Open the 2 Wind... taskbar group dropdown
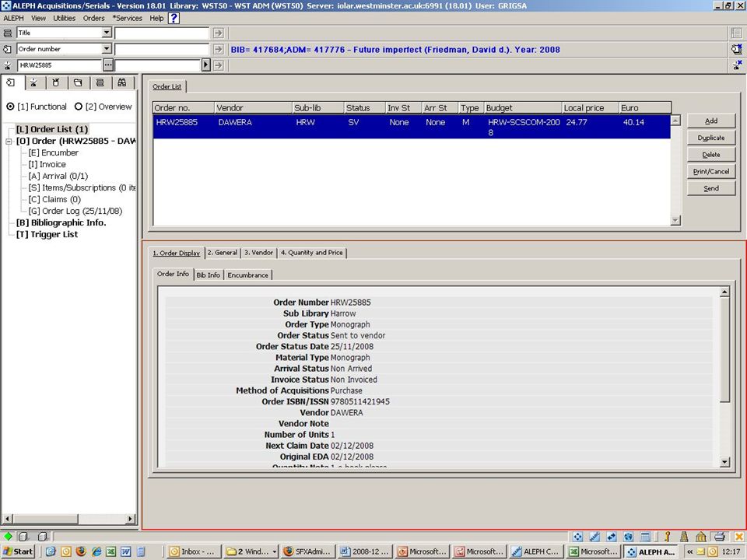Viewport: 747px width, 560px height. [x=275, y=552]
